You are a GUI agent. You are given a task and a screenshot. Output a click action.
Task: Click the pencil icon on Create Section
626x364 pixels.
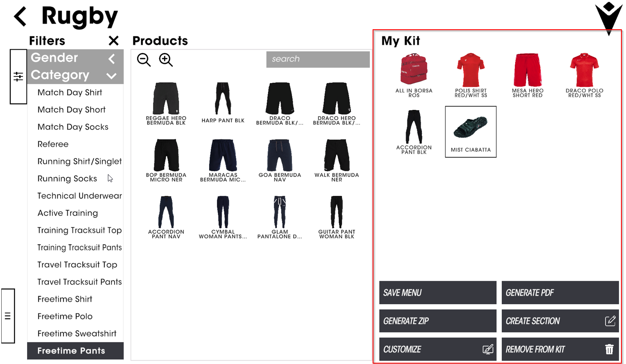click(x=610, y=321)
